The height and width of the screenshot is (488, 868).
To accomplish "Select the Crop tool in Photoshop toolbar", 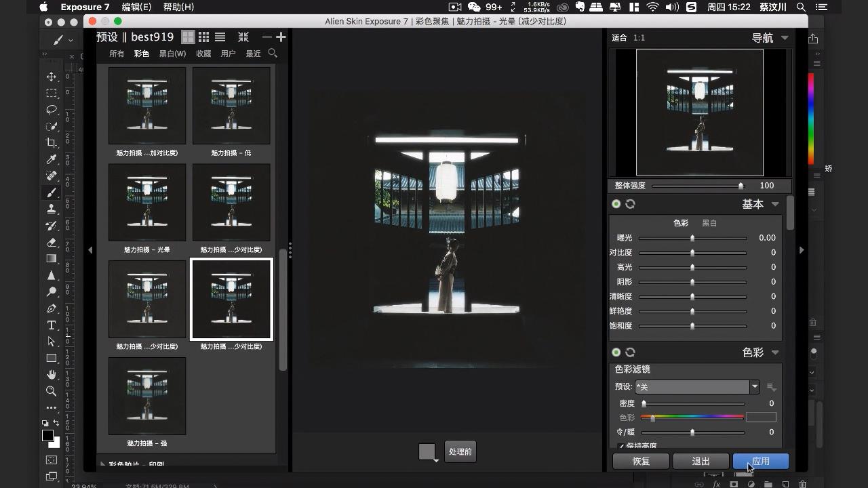I will click(x=52, y=142).
